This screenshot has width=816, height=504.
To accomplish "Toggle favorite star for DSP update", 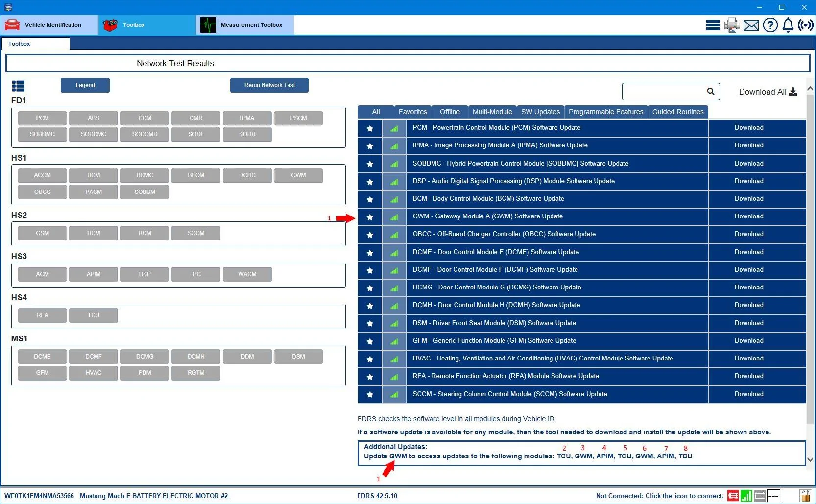I will [370, 182].
